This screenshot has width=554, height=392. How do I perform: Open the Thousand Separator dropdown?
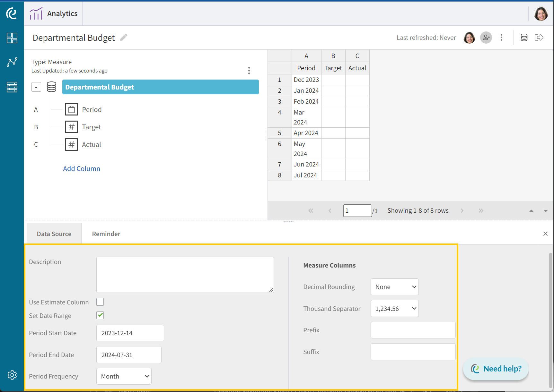[394, 308]
